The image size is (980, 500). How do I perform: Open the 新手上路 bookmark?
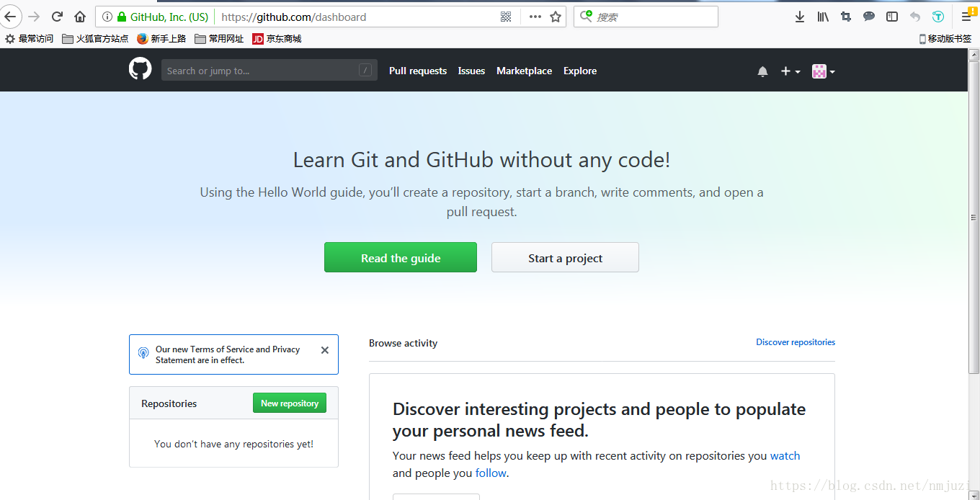tap(161, 39)
